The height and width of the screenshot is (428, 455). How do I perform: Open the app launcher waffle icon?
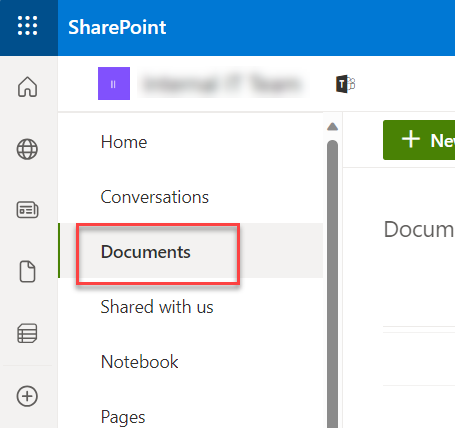(28, 26)
